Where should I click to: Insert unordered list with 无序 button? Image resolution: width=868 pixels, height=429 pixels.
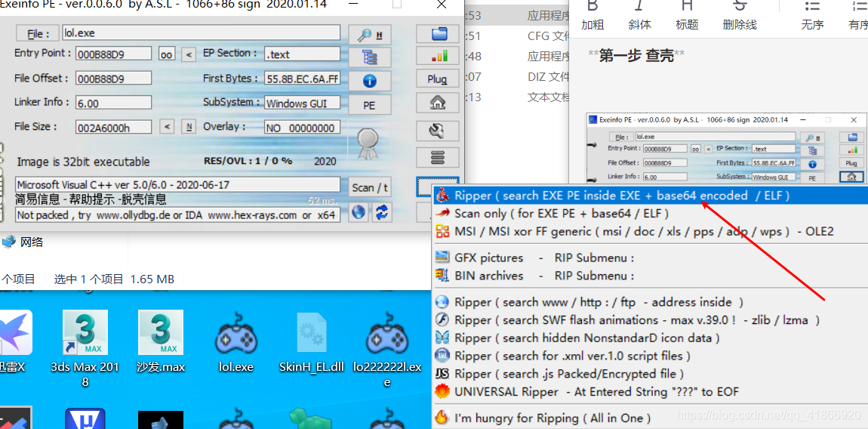[x=812, y=14]
